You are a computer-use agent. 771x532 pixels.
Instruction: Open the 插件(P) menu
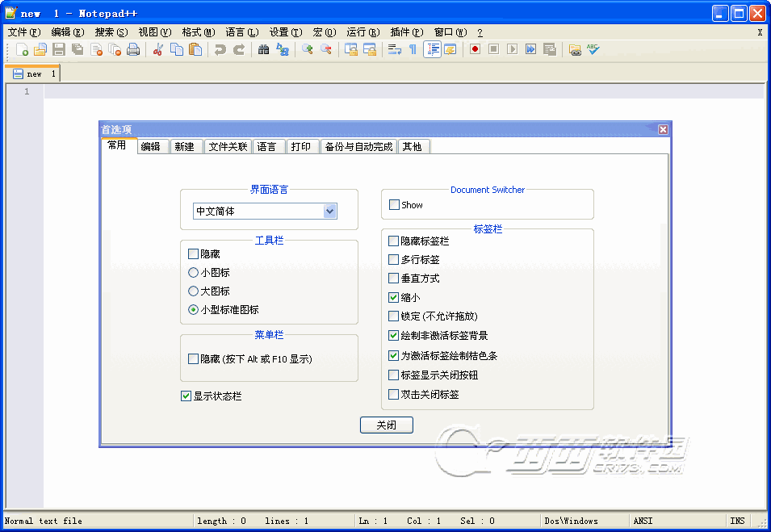point(407,32)
